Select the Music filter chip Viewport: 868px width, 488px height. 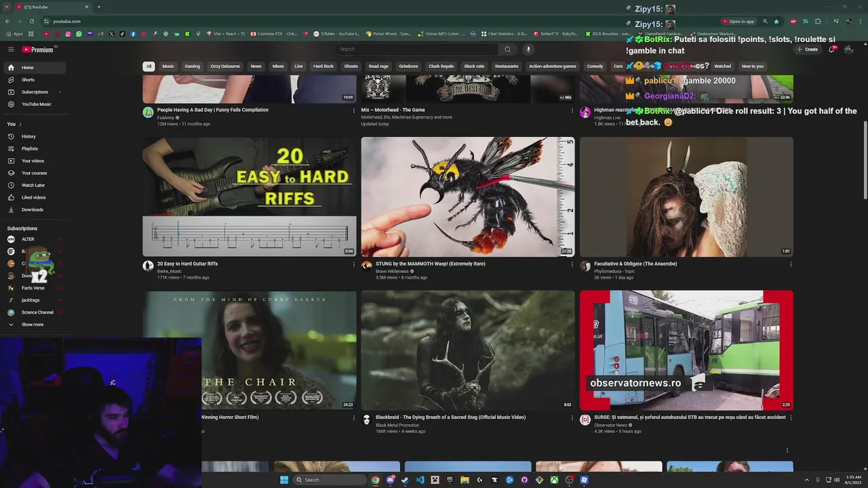[168, 66]
